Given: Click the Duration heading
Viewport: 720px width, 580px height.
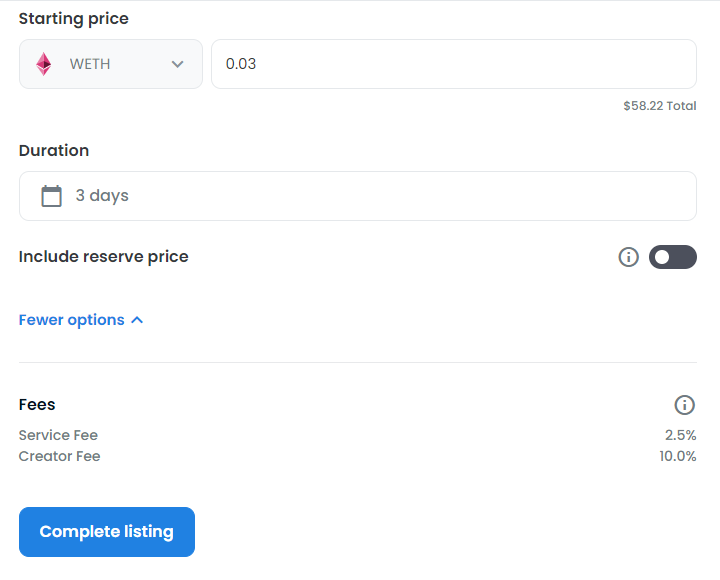Looking at the screenshot, I should (54, 151).
